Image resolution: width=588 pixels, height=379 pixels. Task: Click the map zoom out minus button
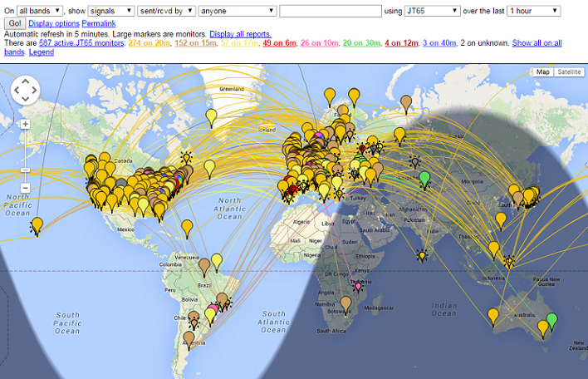pos(25,188)
